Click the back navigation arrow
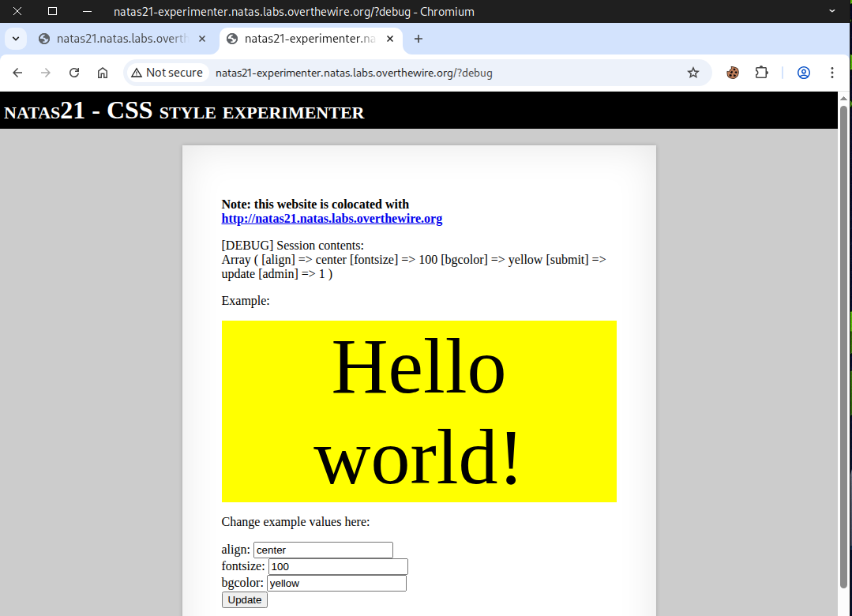 [x=17, y=73]
